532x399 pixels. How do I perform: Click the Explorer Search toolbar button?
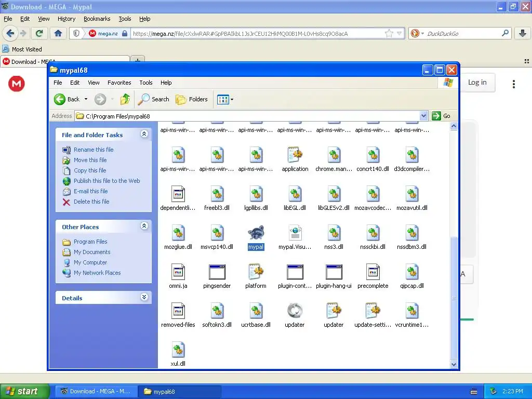click(x=154, y=99)
